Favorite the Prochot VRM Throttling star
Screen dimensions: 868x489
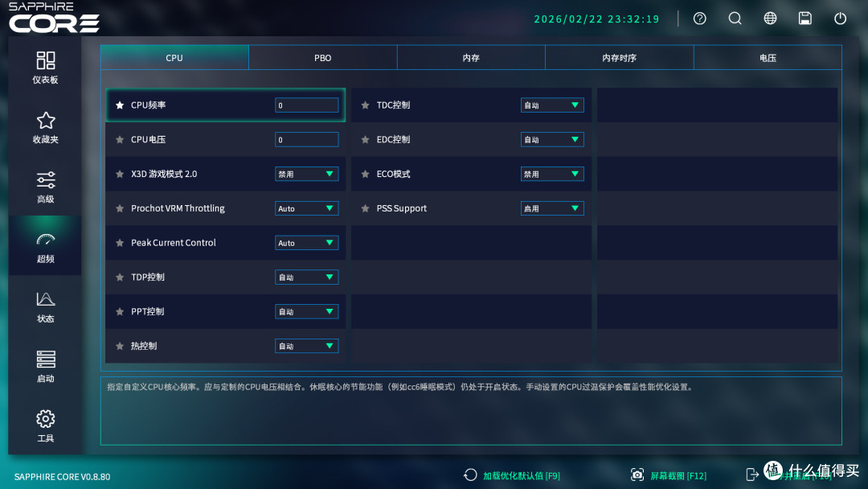point(120,208)
